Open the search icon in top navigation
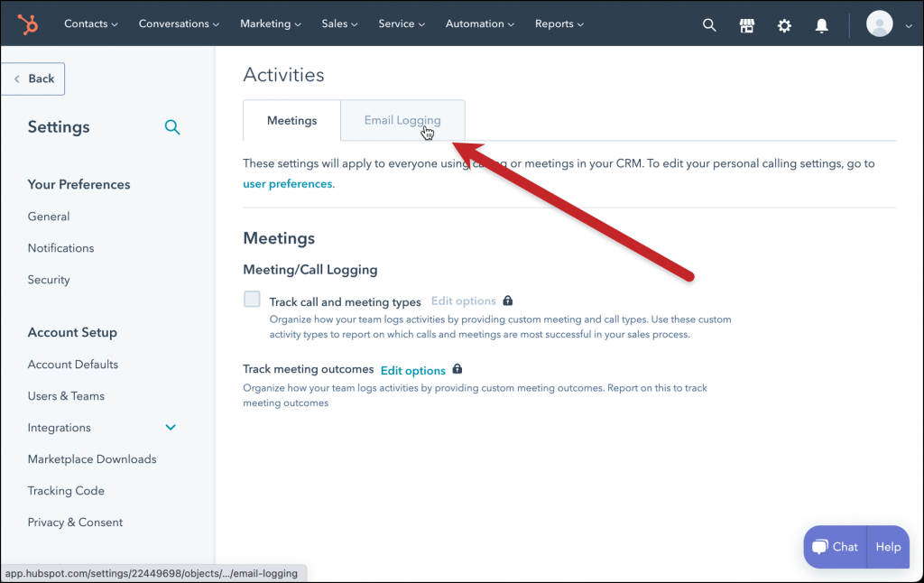The image size is (924, 583). [x=709, y=24]
